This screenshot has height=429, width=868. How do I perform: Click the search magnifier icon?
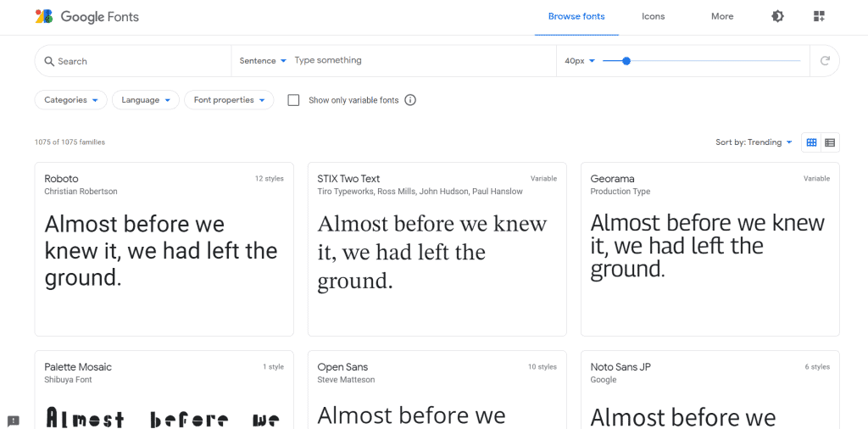pyautogui.click(x=48, y=61)
